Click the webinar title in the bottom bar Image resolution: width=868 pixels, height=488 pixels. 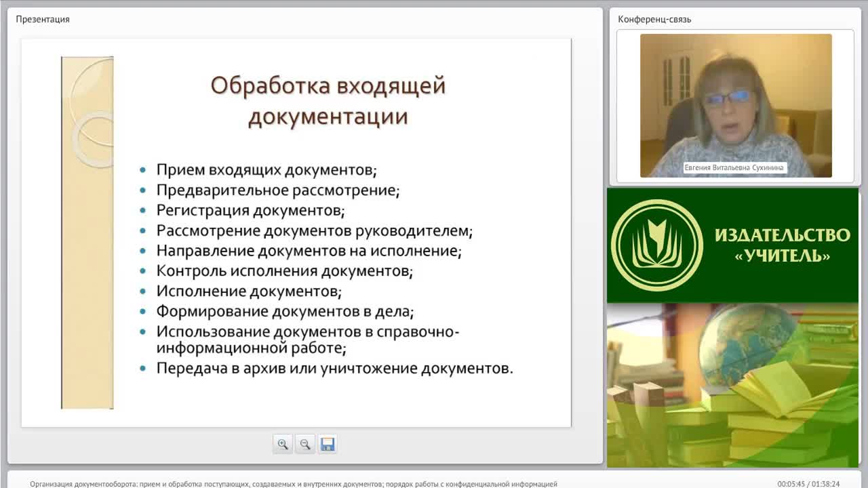tap(294, 484)
